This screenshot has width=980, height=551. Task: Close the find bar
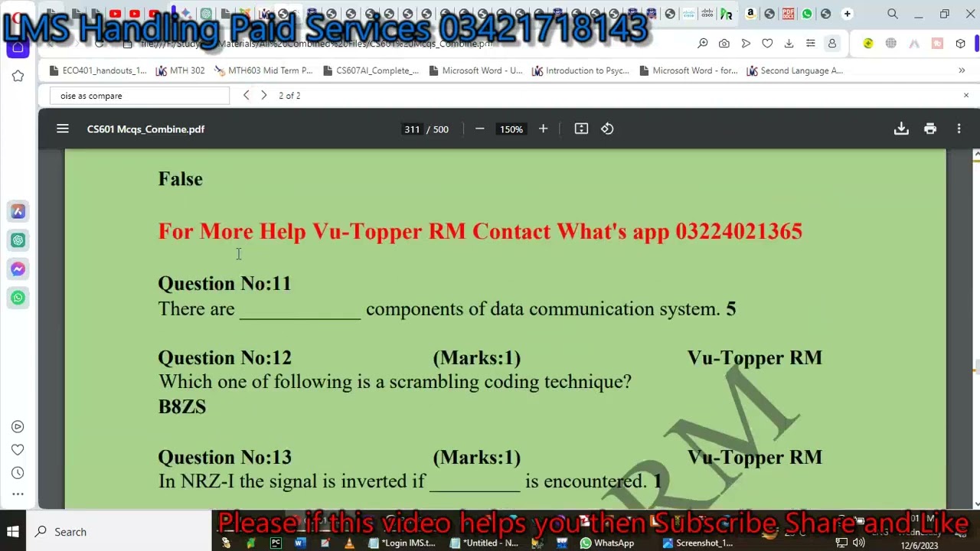point(965,96)
